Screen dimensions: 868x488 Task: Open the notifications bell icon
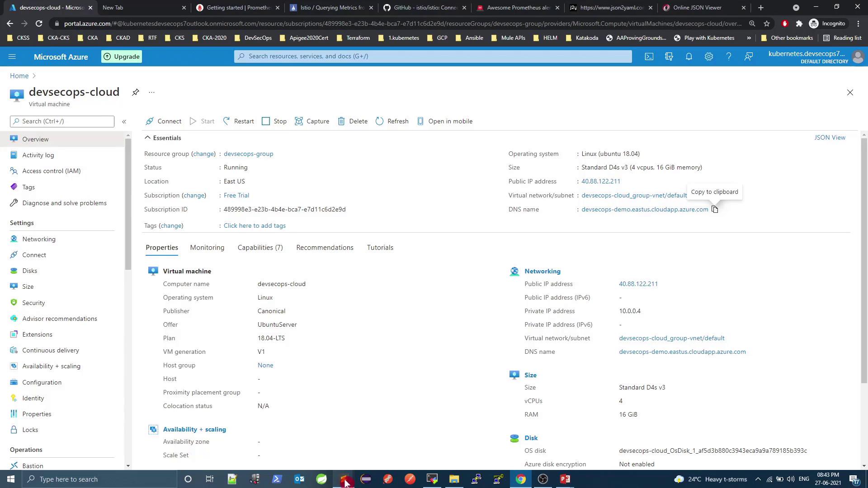tap(689, 56)
